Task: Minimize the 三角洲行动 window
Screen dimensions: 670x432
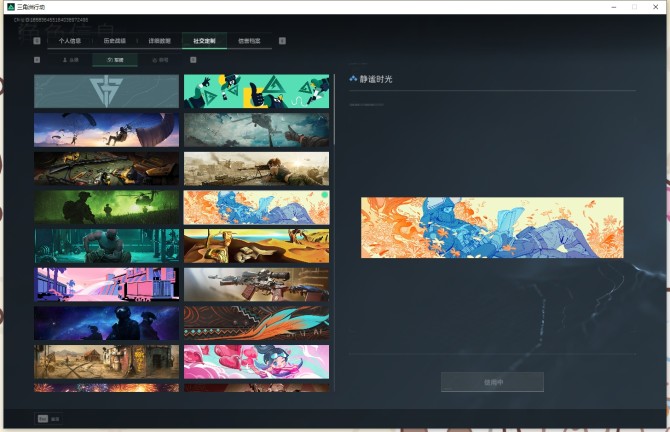Action: [x=614, y=7]
